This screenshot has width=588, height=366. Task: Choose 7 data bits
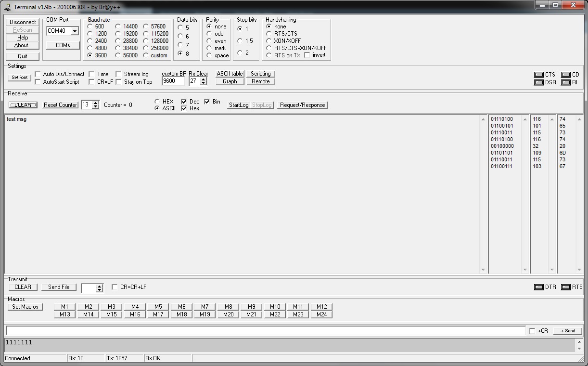click(x=180, y=45)
